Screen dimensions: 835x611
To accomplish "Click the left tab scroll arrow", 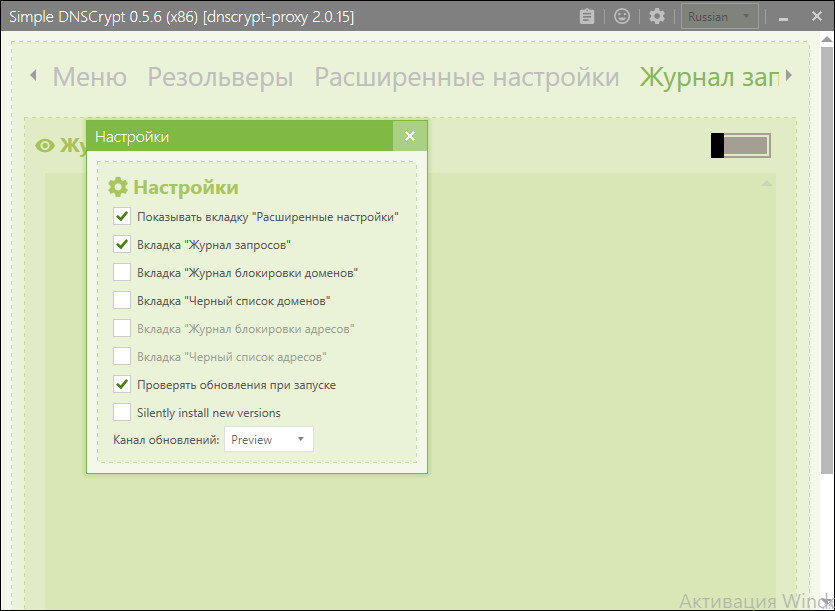I will coord(33,76).
